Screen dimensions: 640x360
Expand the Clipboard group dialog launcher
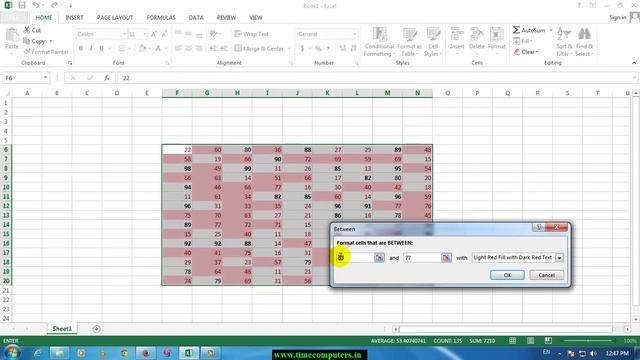click(x=70, y=63)
